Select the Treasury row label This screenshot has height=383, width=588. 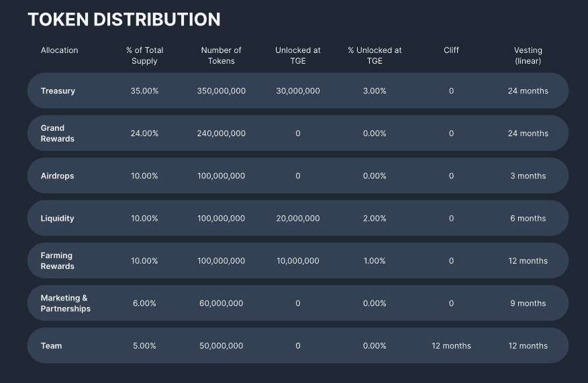click(x=58, y=91)
